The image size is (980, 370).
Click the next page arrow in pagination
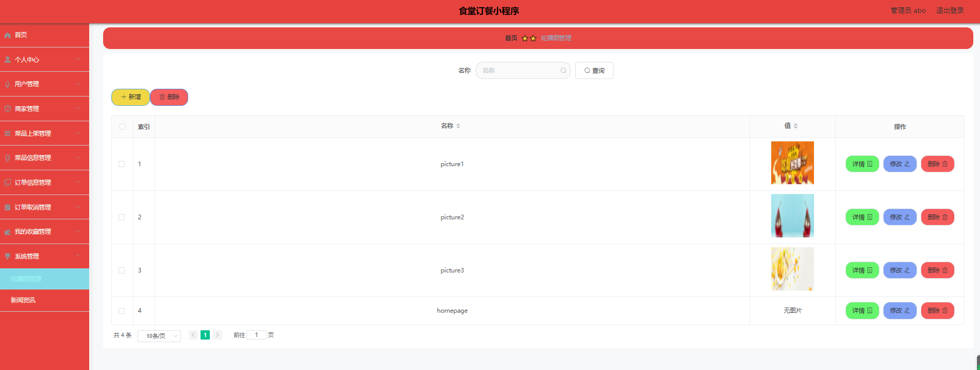coord(218,335)
